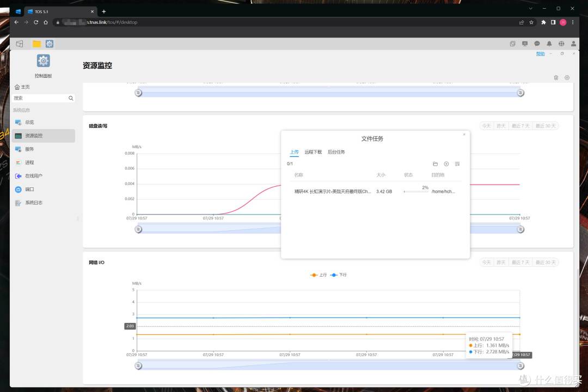The height and width of the screenshot is (392, 588).
Task: Click the 目的地 column header
Action: pos(438,175)
